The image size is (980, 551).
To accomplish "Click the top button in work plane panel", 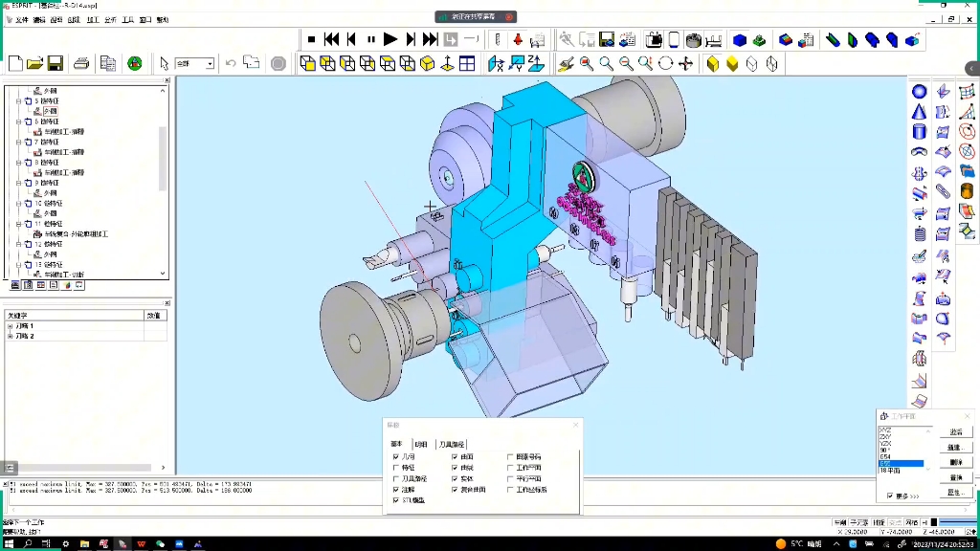I will coord(956,431).
